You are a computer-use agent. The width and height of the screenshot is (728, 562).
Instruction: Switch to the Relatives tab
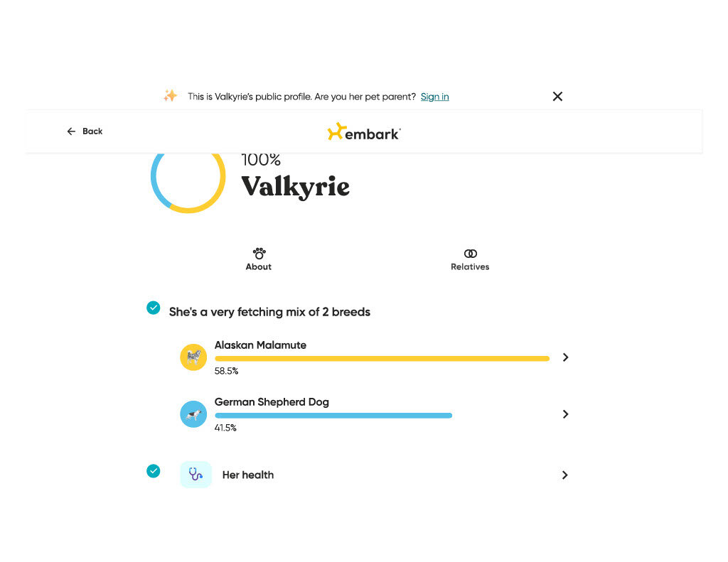pos(470,259)
